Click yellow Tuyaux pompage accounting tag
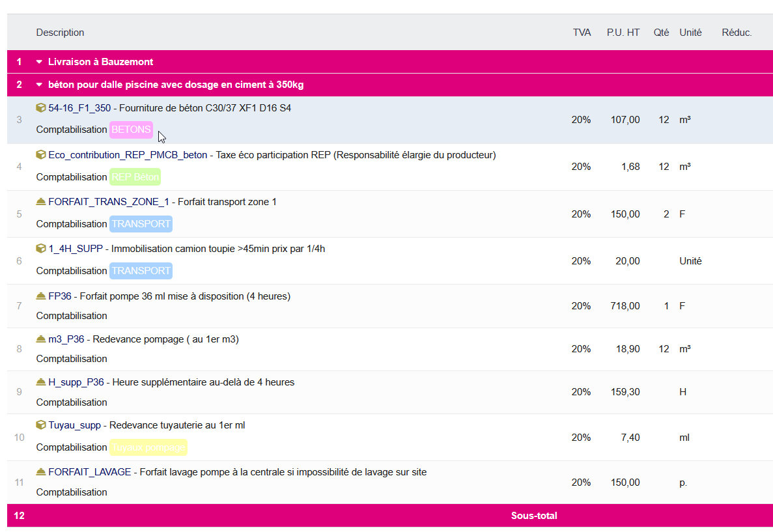773x532 pixels. click(148, 447)
